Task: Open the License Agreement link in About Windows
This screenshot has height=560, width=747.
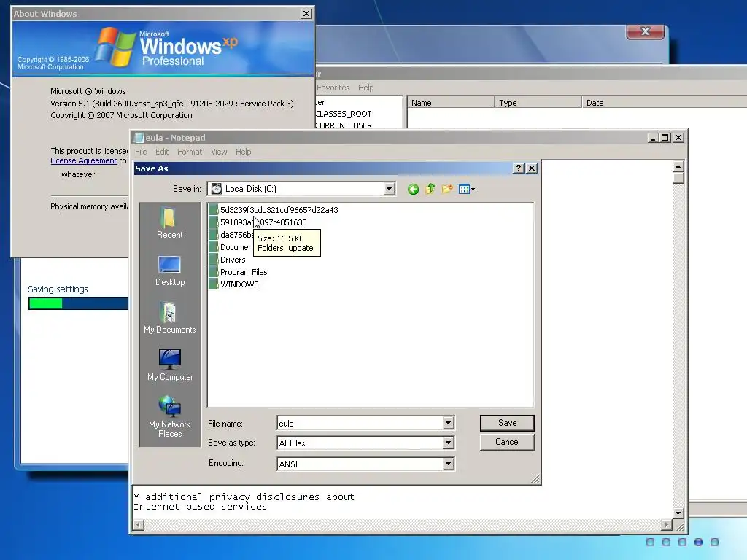Action: tap(83, 161)
